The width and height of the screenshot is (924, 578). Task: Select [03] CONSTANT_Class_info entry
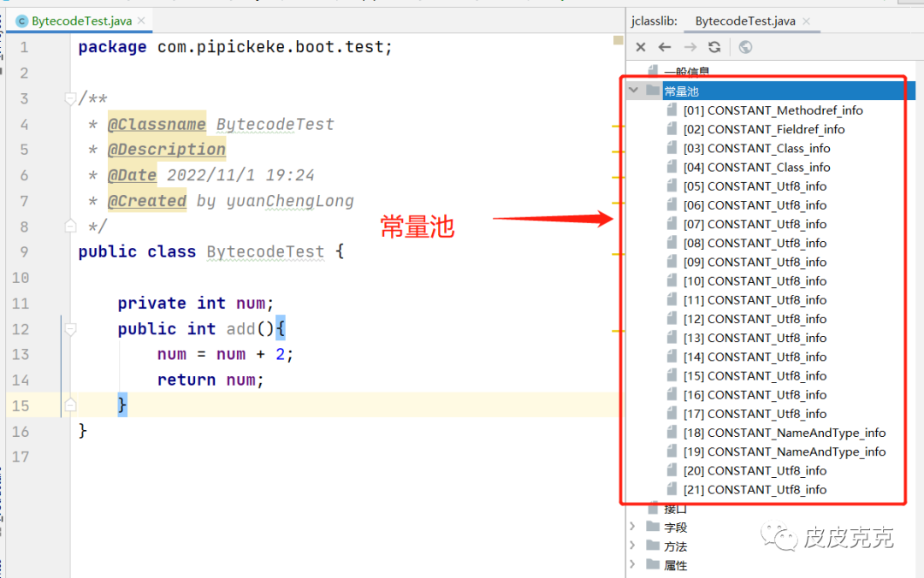pyautogui.click(x=756, y=148)
